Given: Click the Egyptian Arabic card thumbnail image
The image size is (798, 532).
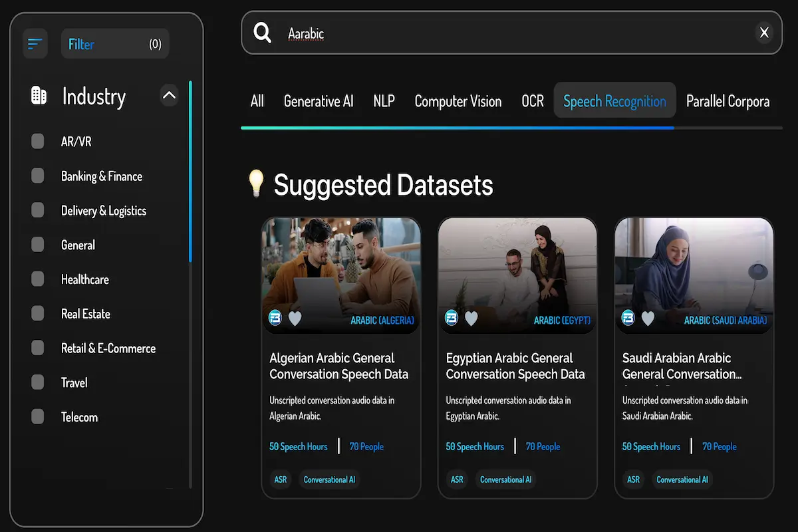Looking at the screenshot, I should [x=517, y=275].
